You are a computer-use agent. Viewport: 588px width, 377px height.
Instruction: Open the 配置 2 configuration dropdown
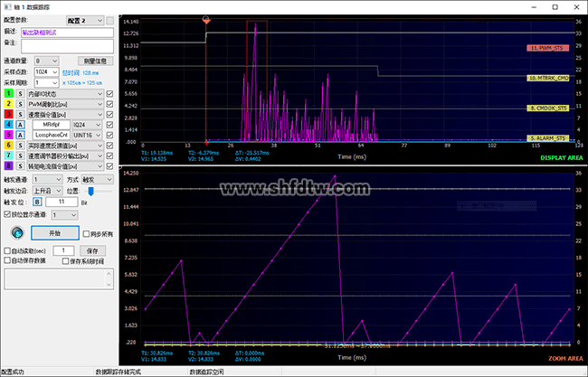[x=86, y=19]
